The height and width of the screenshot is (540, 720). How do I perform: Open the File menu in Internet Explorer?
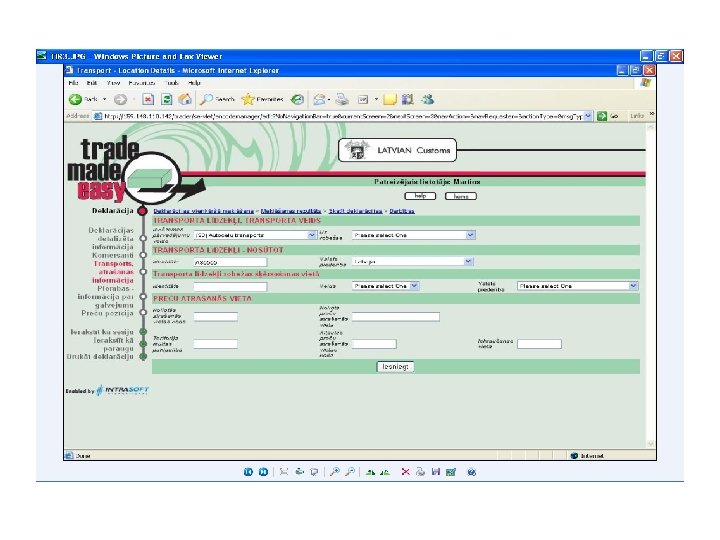(73, 83)
